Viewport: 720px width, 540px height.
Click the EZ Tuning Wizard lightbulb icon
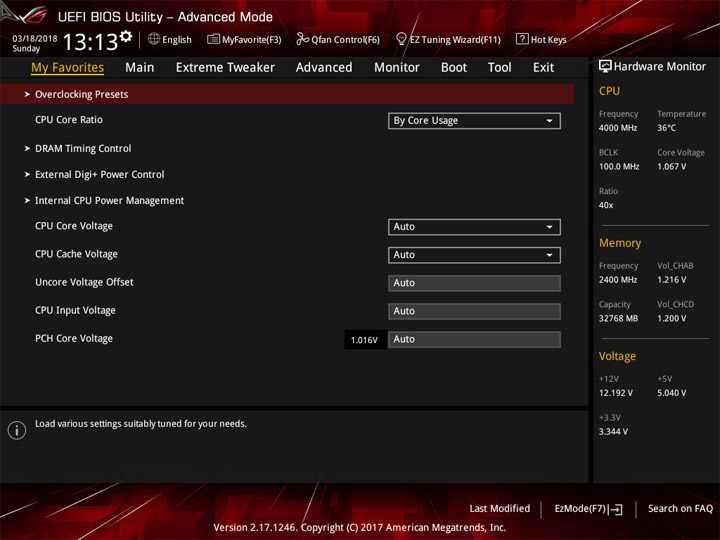tap(401, 39)
